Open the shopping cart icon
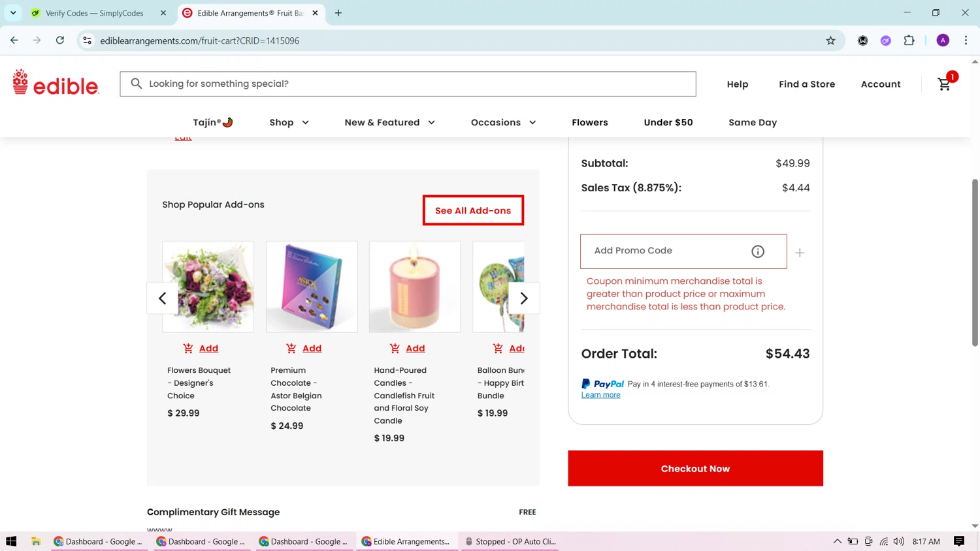980x551 pixels. (944, 84)
